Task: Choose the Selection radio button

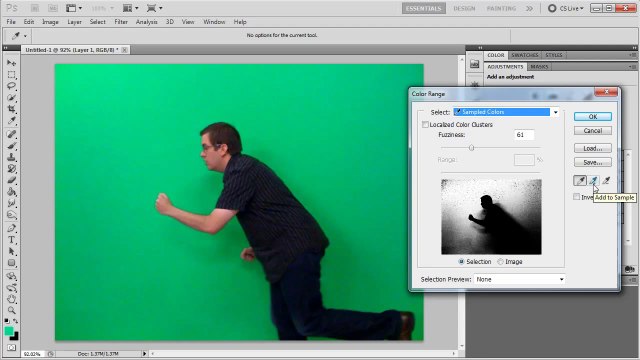Action: click(462, 262)
